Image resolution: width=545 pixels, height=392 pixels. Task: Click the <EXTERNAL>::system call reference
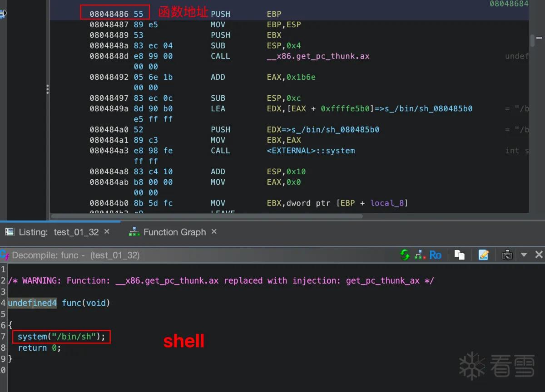point(311,151)
